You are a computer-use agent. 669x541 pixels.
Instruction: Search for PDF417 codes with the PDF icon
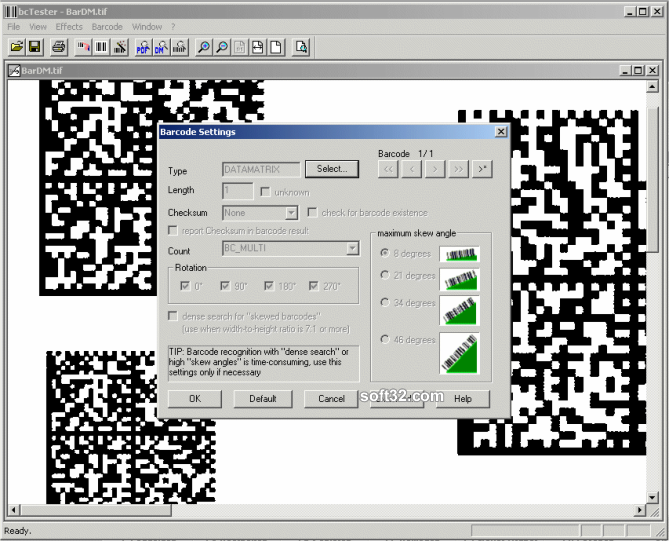click(x=143, y=47)
